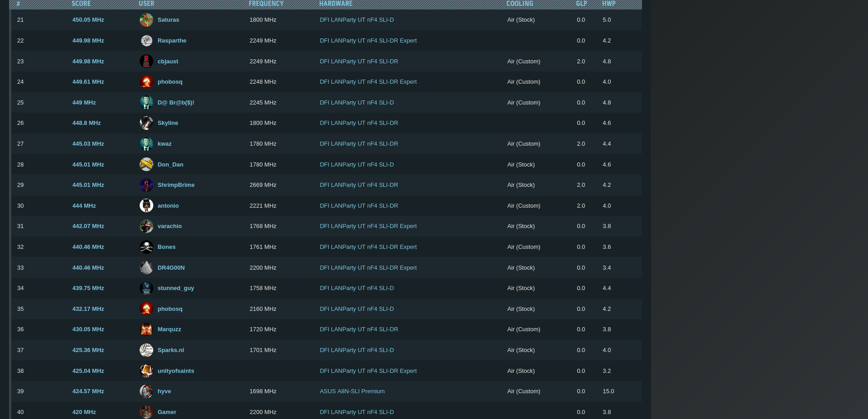The image size is (868, 419).
Task: Sort by GLP column header
Action: point(581,4)
